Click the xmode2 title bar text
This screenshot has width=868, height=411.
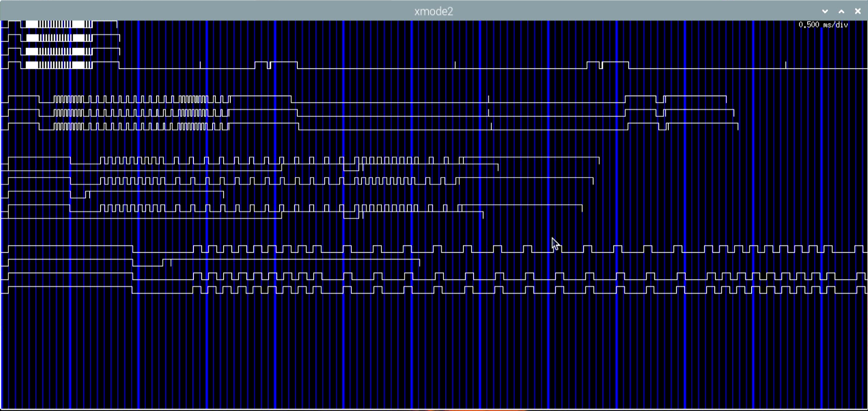[x=433, y=11]
